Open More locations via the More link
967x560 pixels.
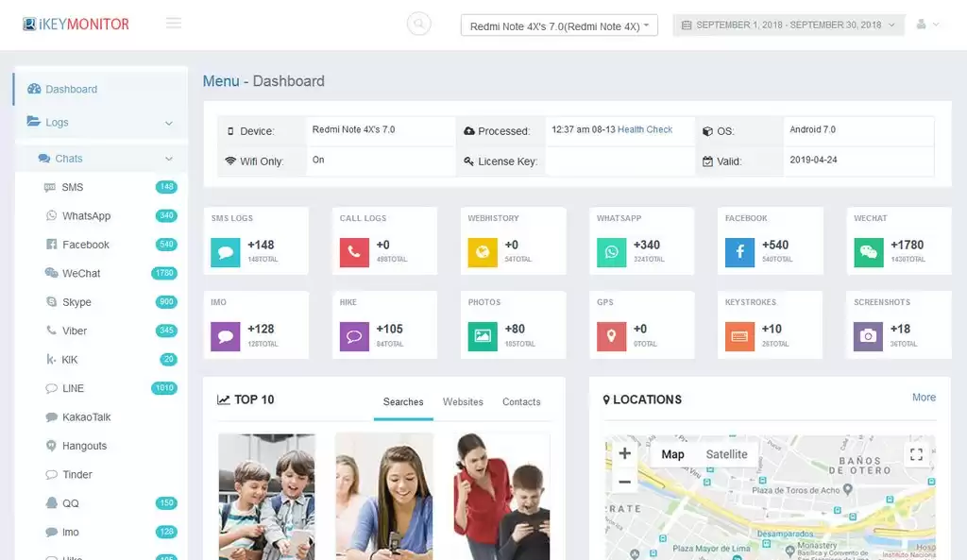coord(924,398)
